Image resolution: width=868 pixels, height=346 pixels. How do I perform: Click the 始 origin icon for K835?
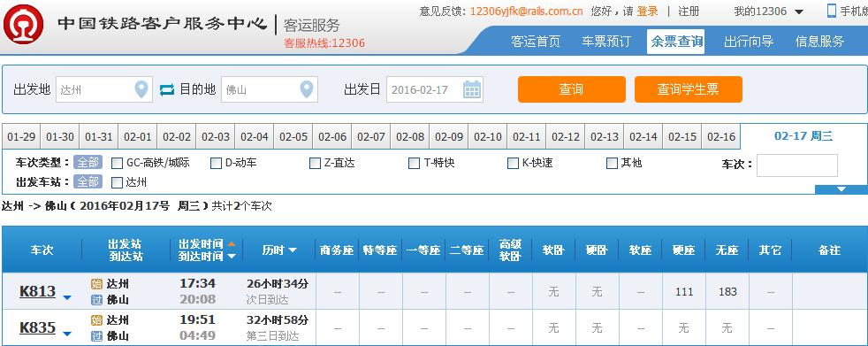(97, 320)
